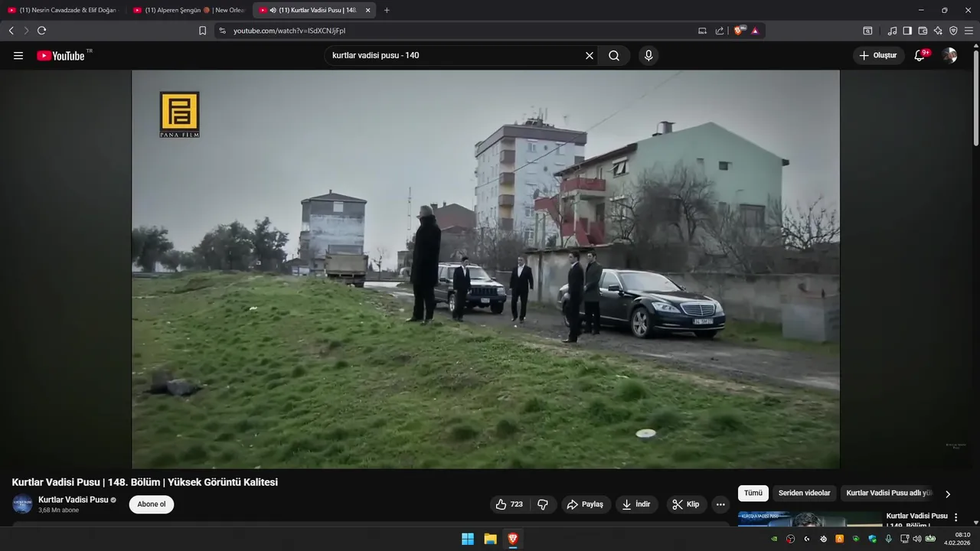Pause the video by clicking player
980x551 pixels.
tap(485, 269)
